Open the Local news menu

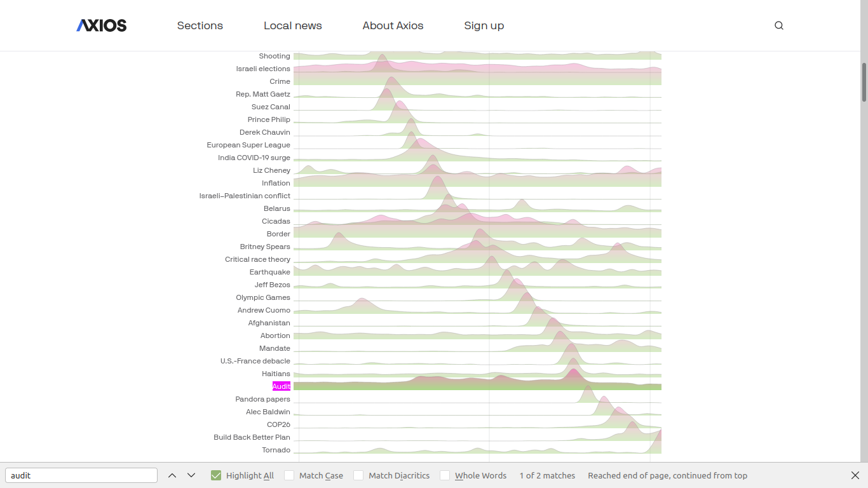tap(293, 25)
